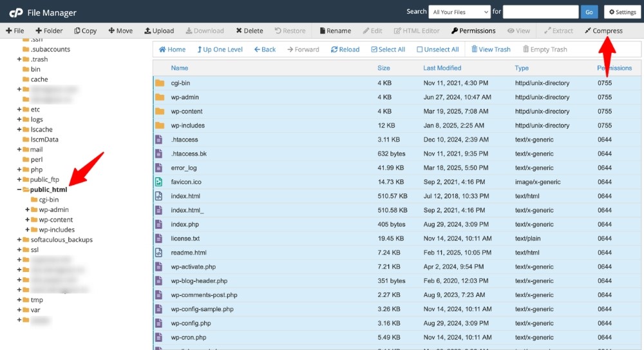The width and height of the screenshot is (644, 350).
Task: Click the Go search button
Action: click(x=589, y=12)
